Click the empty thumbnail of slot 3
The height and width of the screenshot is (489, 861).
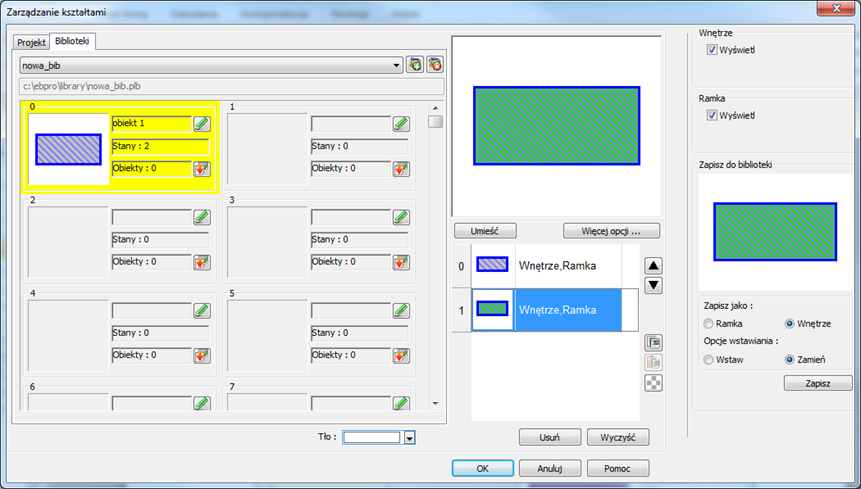coord(267,243)
